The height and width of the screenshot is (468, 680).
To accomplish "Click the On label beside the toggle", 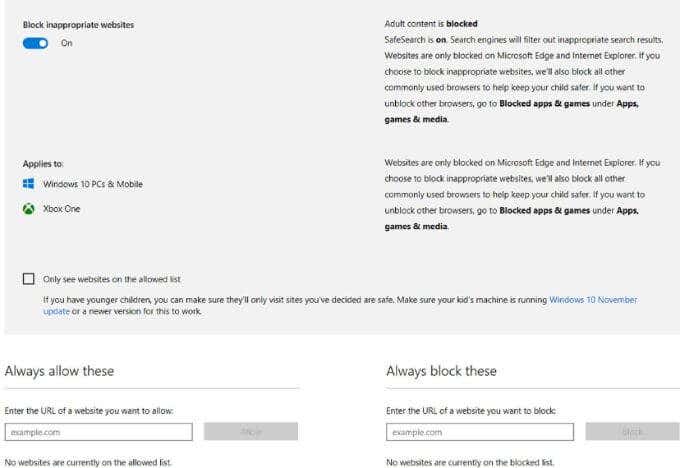I will [67, 43].
